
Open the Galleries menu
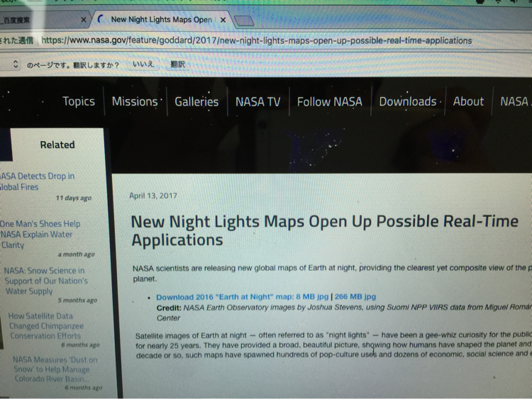(196, 102)
